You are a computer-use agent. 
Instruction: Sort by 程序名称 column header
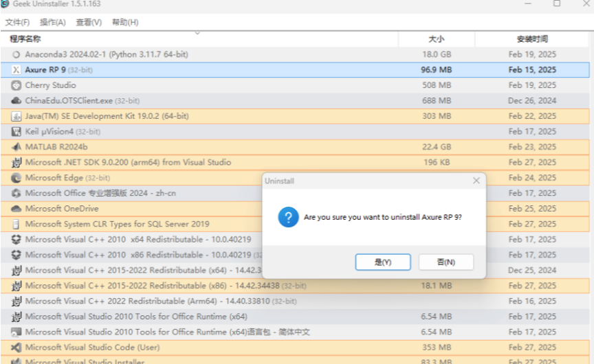tap(199, 39)
